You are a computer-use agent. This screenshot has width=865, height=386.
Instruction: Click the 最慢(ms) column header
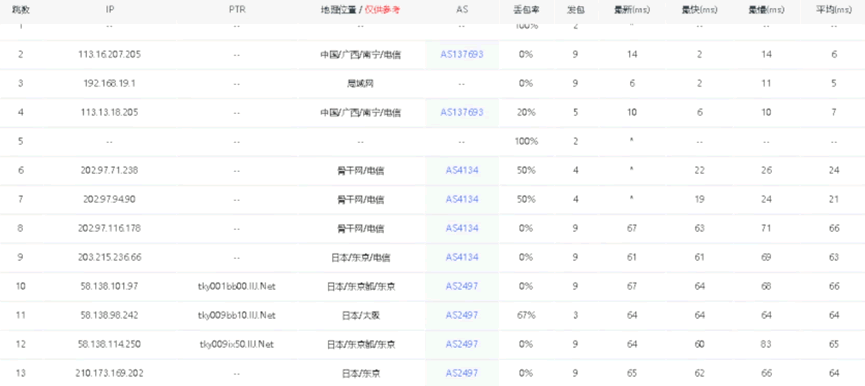766,10
